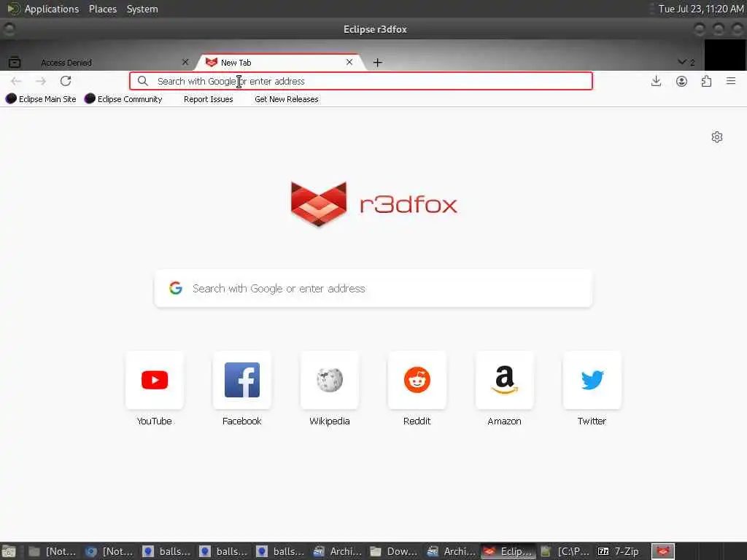Screen dimensions: 747x560
Task: Open the Downloads panel icon
Action: pos(656,81)
